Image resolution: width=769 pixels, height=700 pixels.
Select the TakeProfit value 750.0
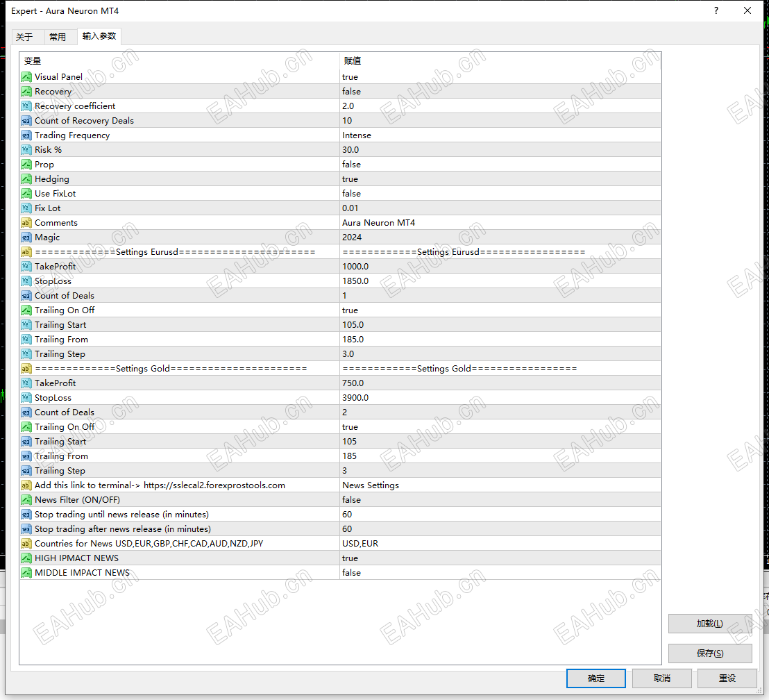pyautogui.click(x=500, y=383)
